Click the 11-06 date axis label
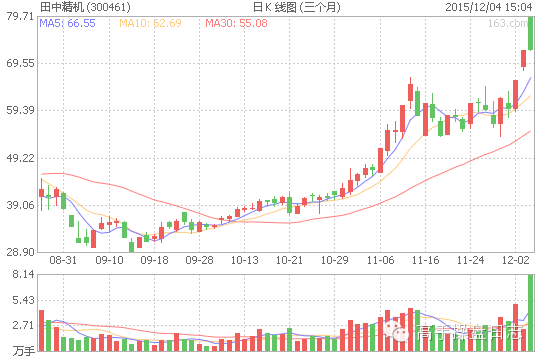The height and width of the screenshot is (360, 540). click(380, 260)
